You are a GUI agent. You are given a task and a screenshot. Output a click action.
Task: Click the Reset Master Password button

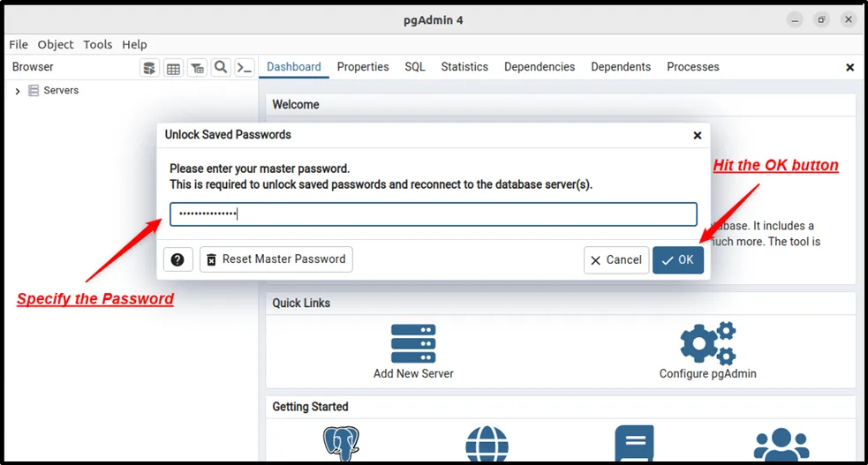coord(276,259)
